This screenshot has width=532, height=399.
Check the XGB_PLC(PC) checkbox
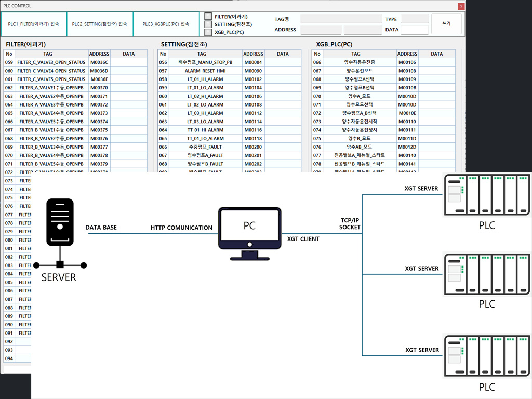point(208,32)
